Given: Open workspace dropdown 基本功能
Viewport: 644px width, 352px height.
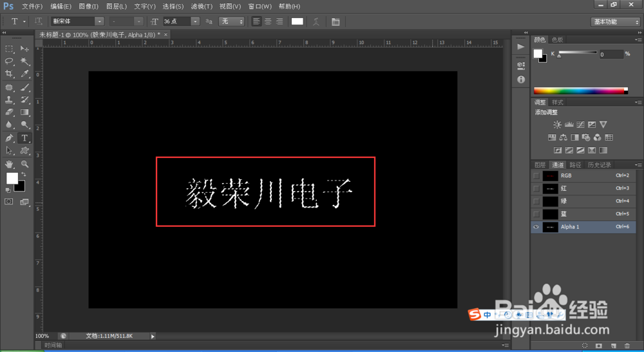Looking at the screenshot, I should [x=615, y=22].
